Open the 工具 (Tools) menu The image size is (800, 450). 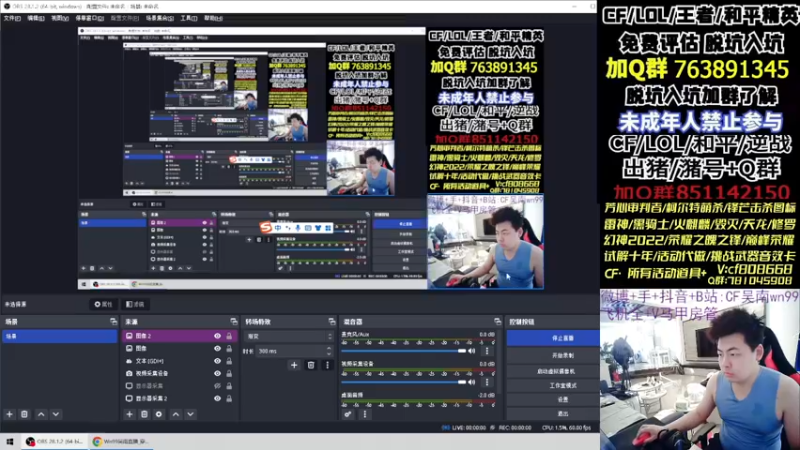tap(189, 18)
